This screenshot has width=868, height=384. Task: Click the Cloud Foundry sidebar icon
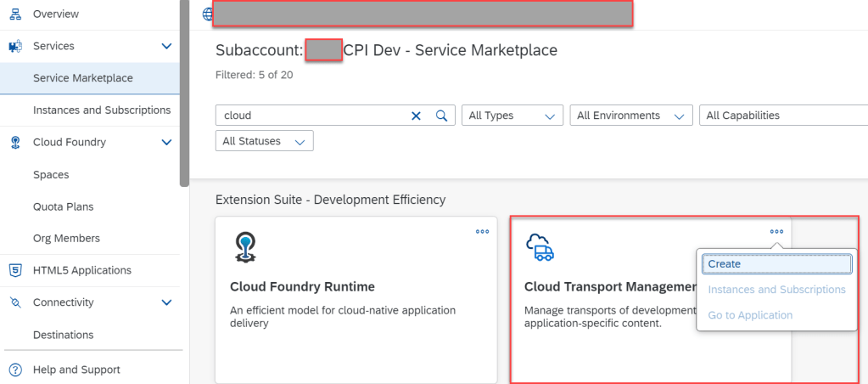click(x=14, y=143)
